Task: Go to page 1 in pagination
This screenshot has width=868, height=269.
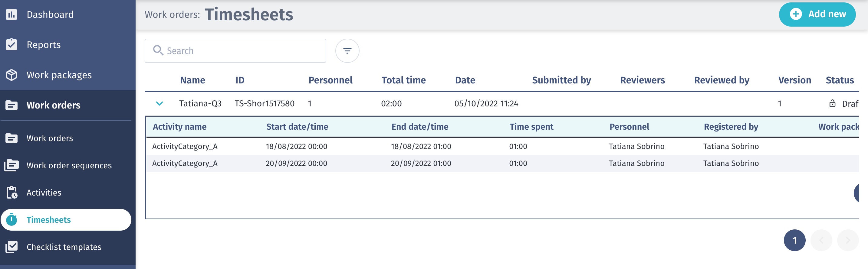Action: 794,240
